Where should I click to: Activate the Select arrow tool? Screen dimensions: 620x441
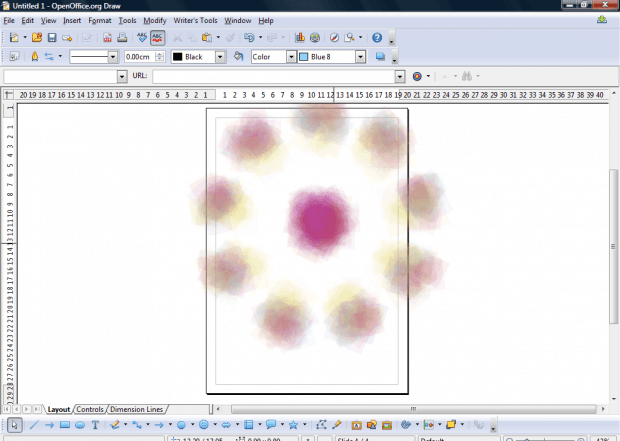[14, 425]
